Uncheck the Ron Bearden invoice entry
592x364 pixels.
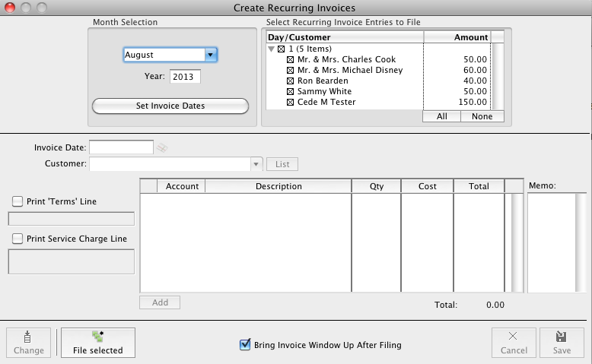290,81
